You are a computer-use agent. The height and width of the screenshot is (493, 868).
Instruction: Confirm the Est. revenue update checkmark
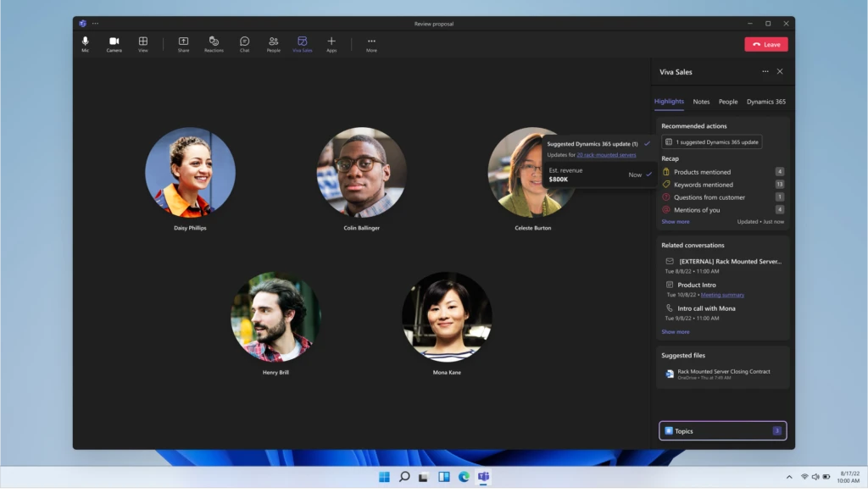(649, 174)
